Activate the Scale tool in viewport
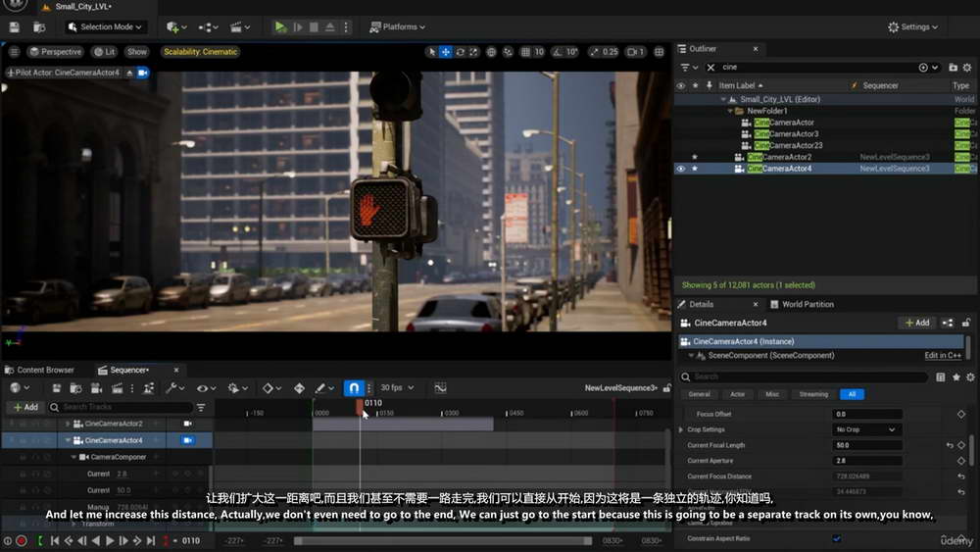 (473, 52)
